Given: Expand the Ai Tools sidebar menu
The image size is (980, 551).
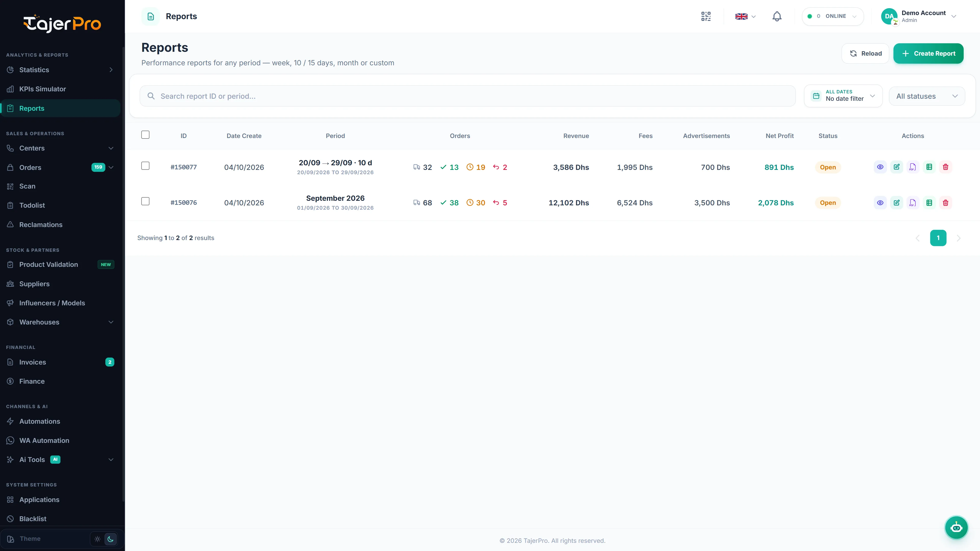Looking at the screenshot, I should [x=60, y=459].
